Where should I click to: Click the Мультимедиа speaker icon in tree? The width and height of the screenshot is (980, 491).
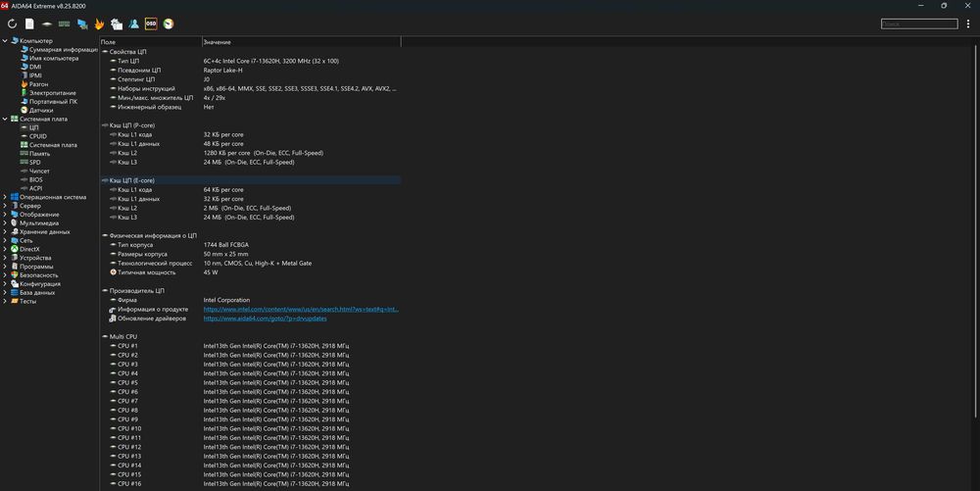pyautogui.click(x=15, y=223)
